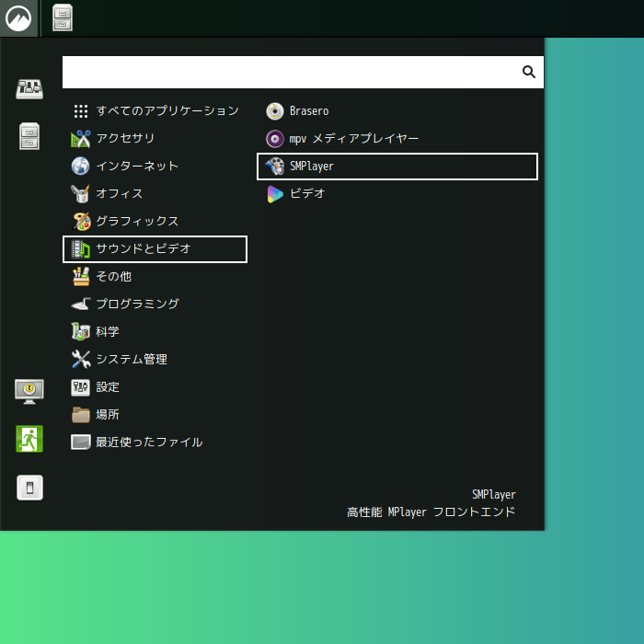644x644 pixels.
Task: Click the flask icon next to 科学
Action: point(81,331)
